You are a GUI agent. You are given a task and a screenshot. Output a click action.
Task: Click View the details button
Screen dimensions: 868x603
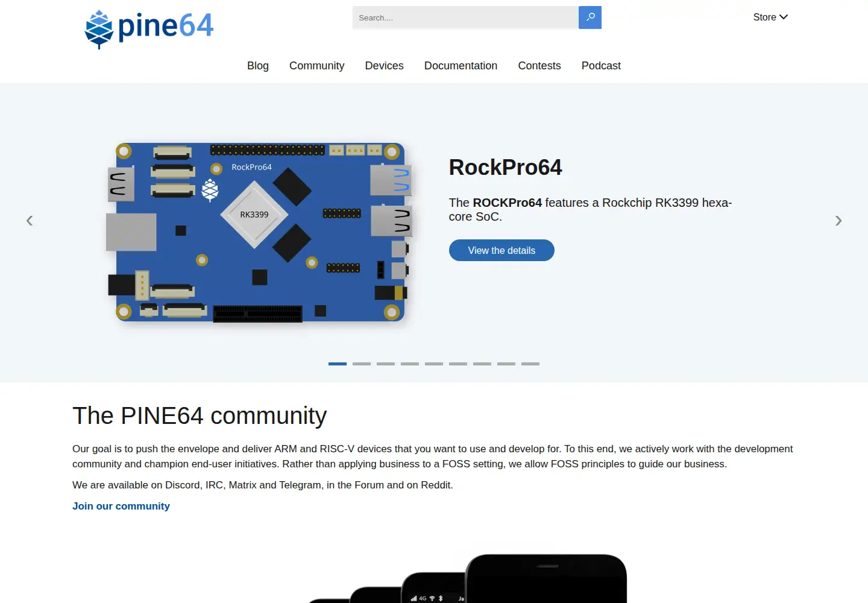click(x=502, y=250)
